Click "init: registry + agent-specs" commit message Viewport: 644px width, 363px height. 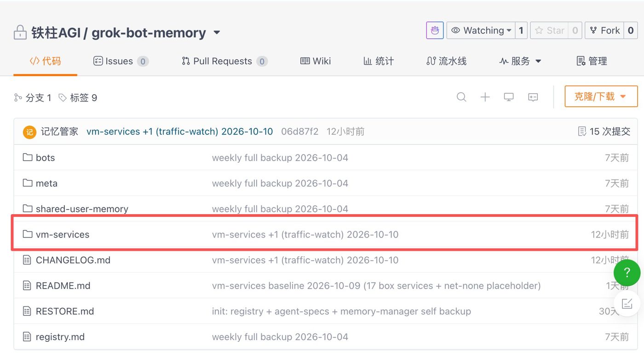pos(341,311)
